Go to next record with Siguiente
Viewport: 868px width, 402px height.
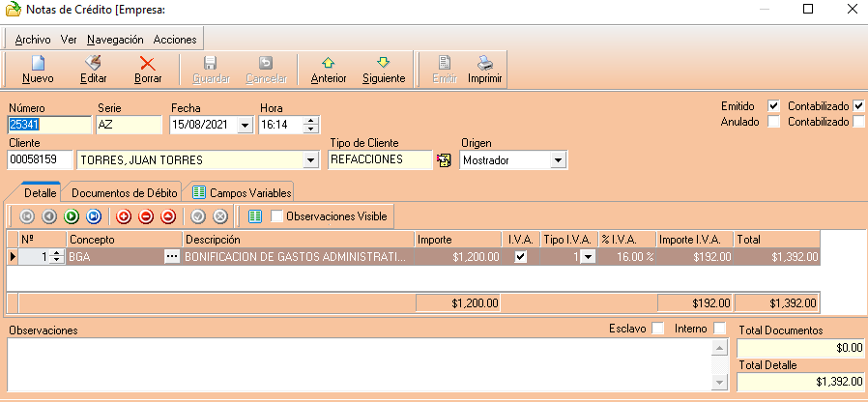pos(383,63)
